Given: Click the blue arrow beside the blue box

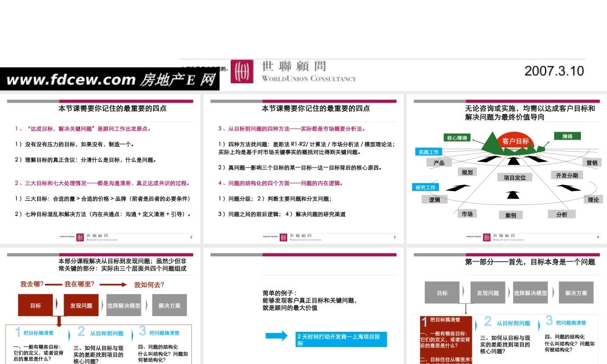Looking at the screenshot, I should (x=276, y=335).
